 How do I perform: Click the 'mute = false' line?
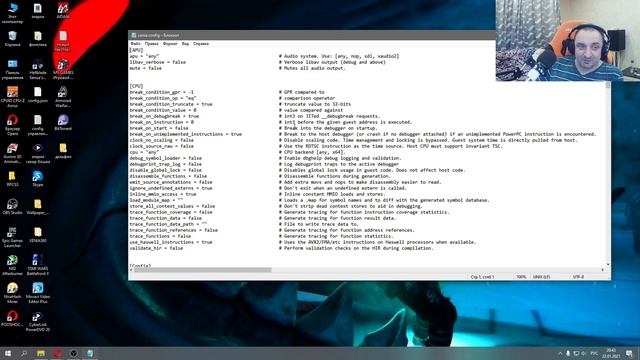pyautogui.click(x=146, y=69)
